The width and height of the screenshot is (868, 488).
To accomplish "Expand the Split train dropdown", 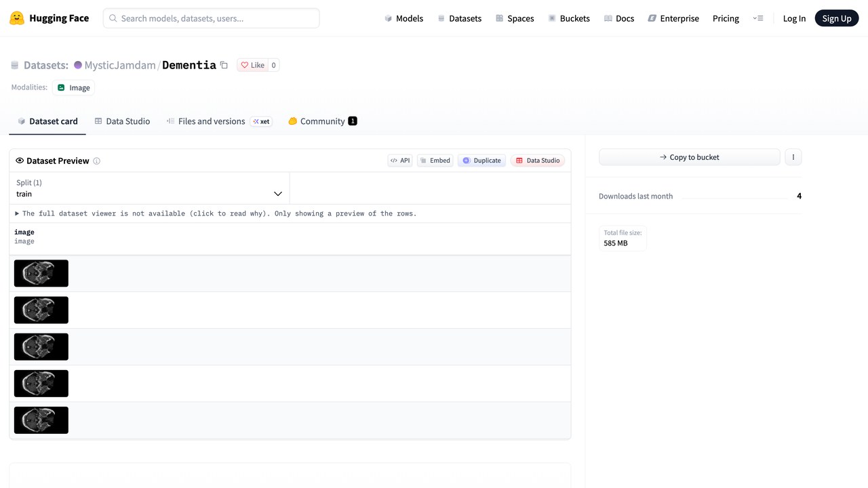I will click(x=149, y=188).
